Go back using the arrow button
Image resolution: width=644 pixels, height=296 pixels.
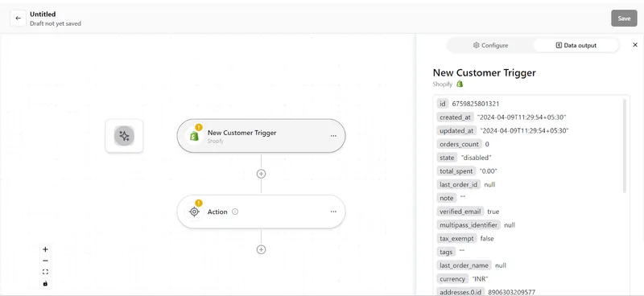click(x=18, y=18)
